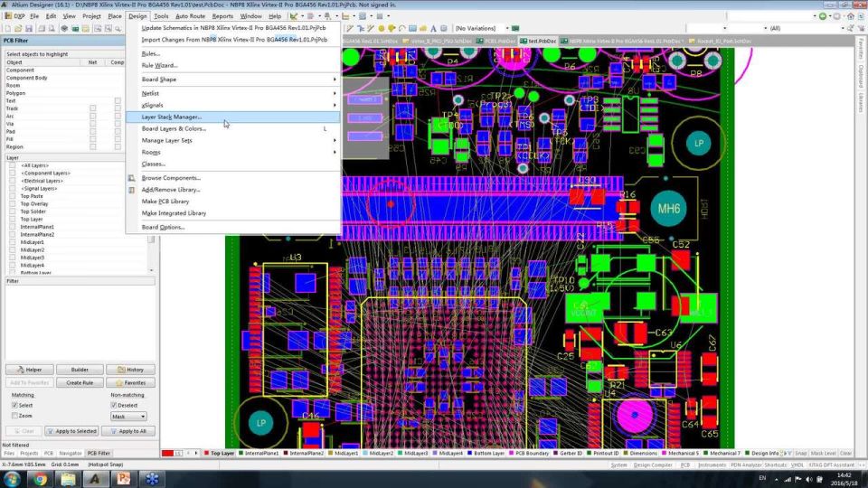Open the Tools menu in menu bar

pyautogui.click(x=161, y=16)
